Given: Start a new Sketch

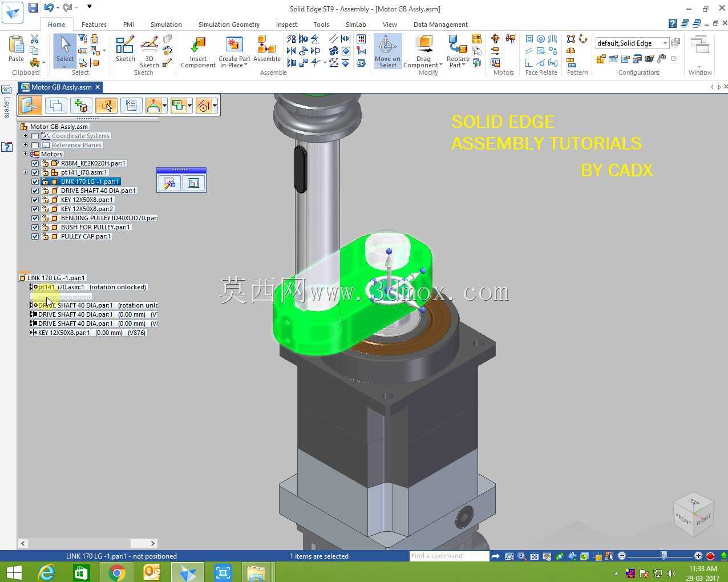Looking at the screenshot, I should (125, 49).
